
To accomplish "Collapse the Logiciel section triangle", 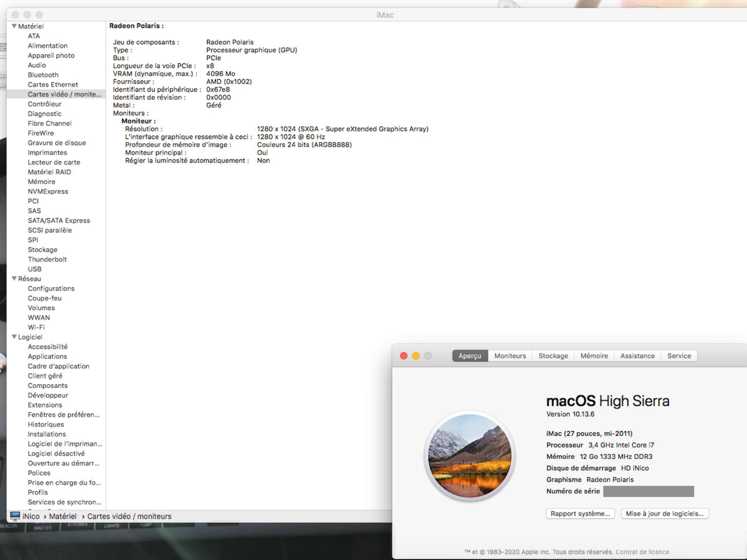I will pos(14,337).
